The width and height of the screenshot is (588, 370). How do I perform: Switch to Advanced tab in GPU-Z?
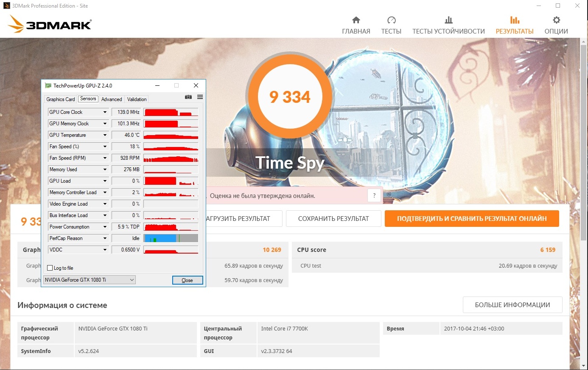(x=112, y=99)
